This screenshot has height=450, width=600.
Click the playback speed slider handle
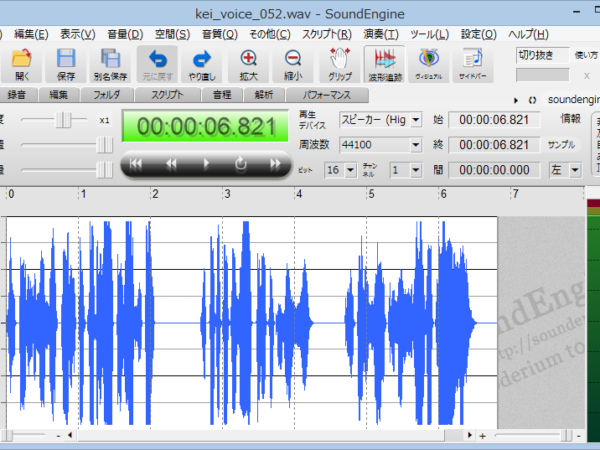click(x=63, y=120)
